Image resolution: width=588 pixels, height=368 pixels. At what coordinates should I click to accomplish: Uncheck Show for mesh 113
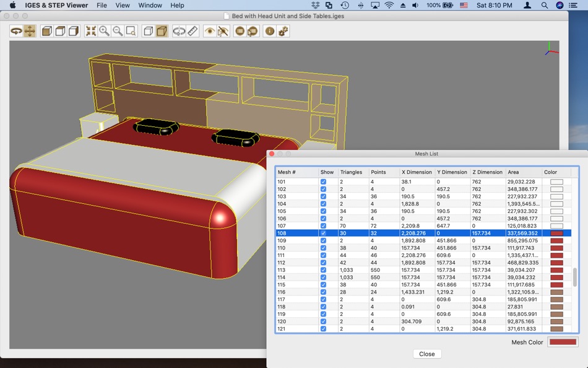pyautogui.click(x=323, y=270)
